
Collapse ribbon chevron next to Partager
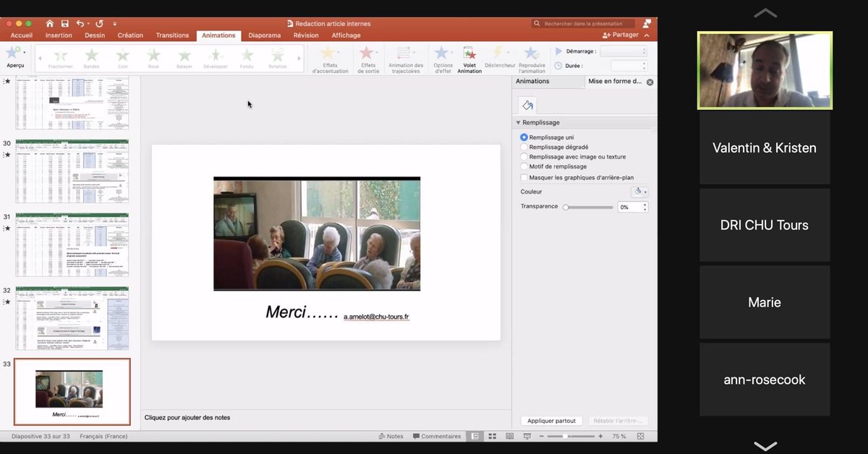click(647, 35)
